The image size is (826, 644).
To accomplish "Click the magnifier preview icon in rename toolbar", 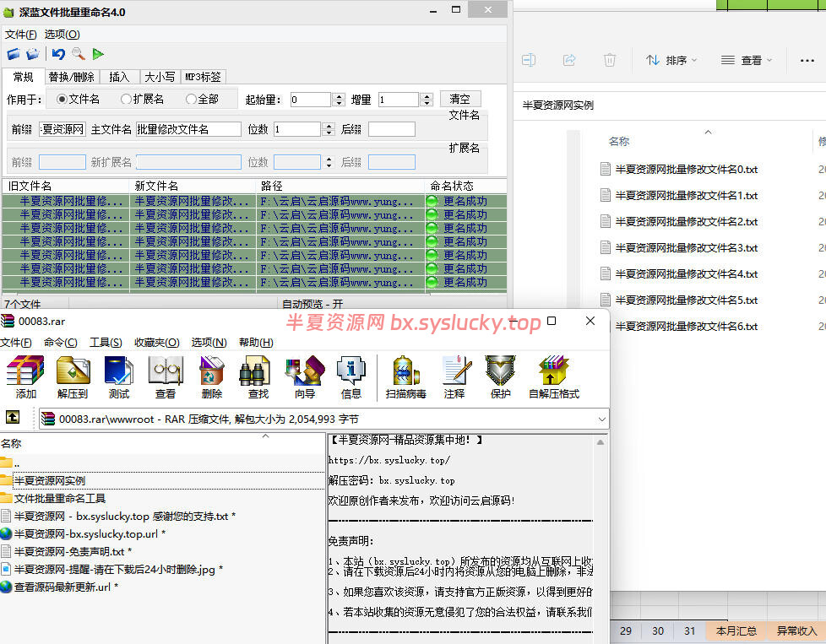I will (x=79, y=54).
